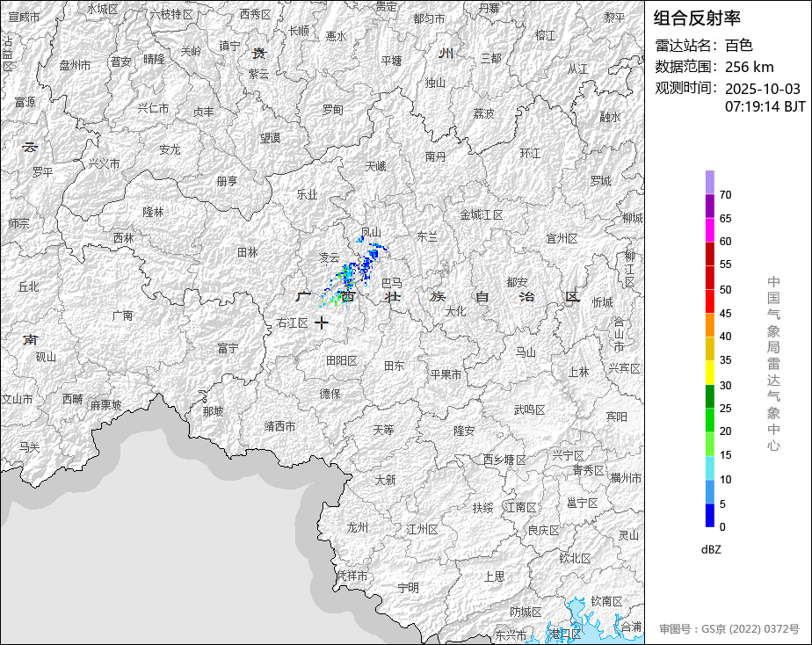This screenshot has height=645, width=812.
Task: Click the 文山市 map label
Action: [17, 399]
